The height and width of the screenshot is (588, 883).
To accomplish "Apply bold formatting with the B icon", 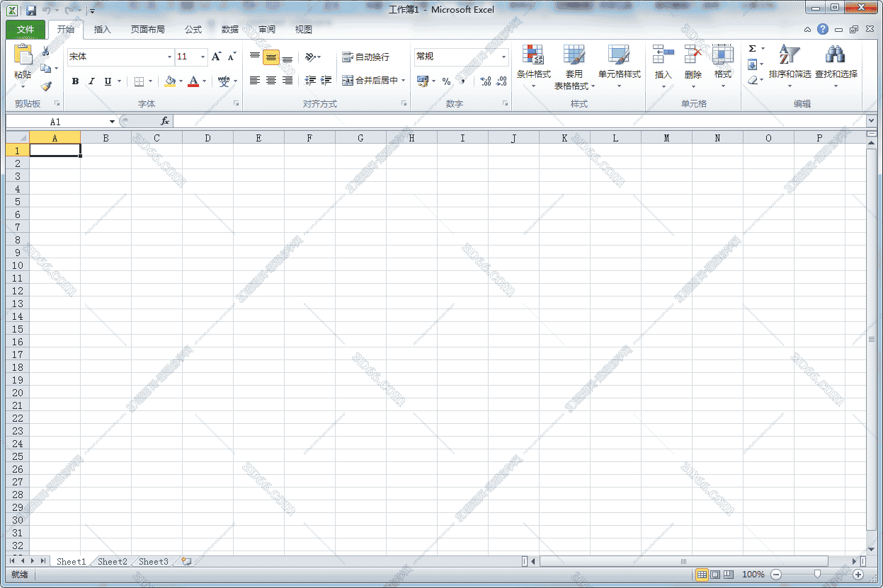I will tap(75, 81).
